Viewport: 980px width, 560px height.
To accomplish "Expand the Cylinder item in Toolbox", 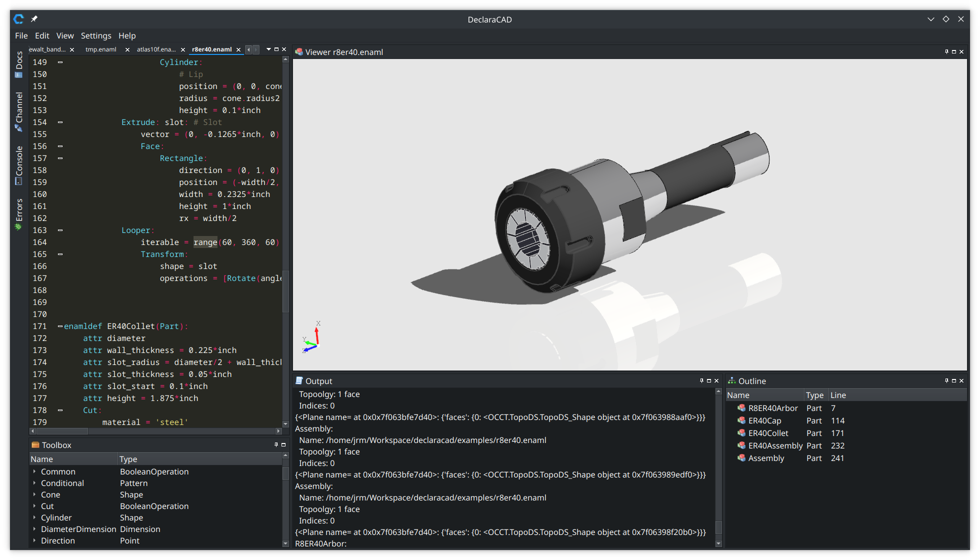I will (x=34, y=517).
